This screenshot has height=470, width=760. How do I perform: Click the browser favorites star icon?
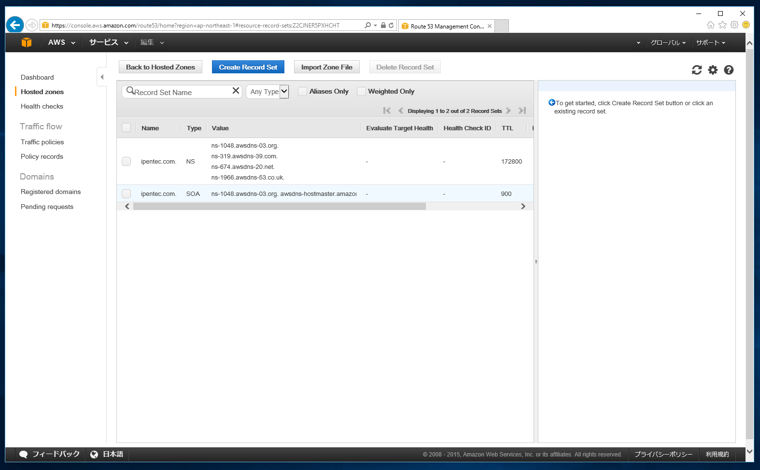[x=722, y=25]
